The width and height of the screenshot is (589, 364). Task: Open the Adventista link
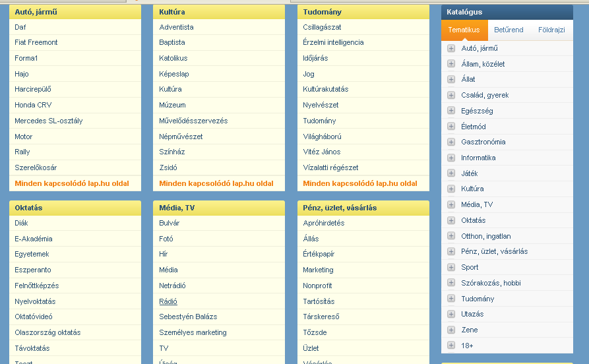176,27
